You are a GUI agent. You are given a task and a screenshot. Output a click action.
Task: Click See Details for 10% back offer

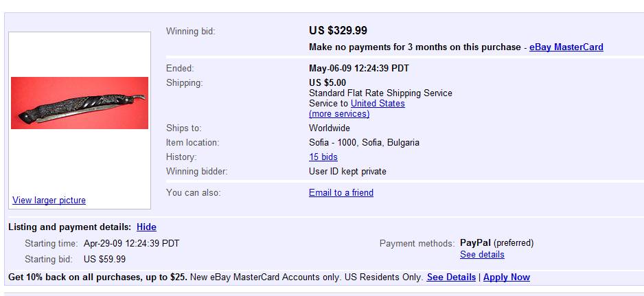click(x=451, y=277)
